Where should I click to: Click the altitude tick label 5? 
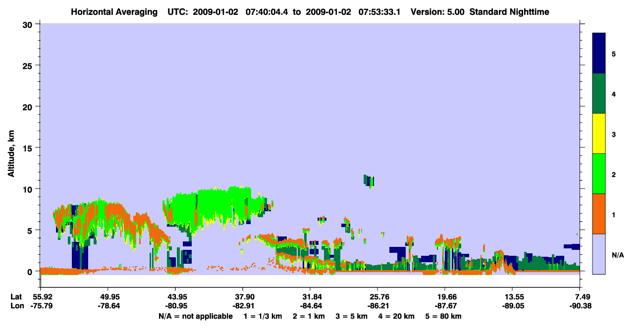click(x=31, y=230)
